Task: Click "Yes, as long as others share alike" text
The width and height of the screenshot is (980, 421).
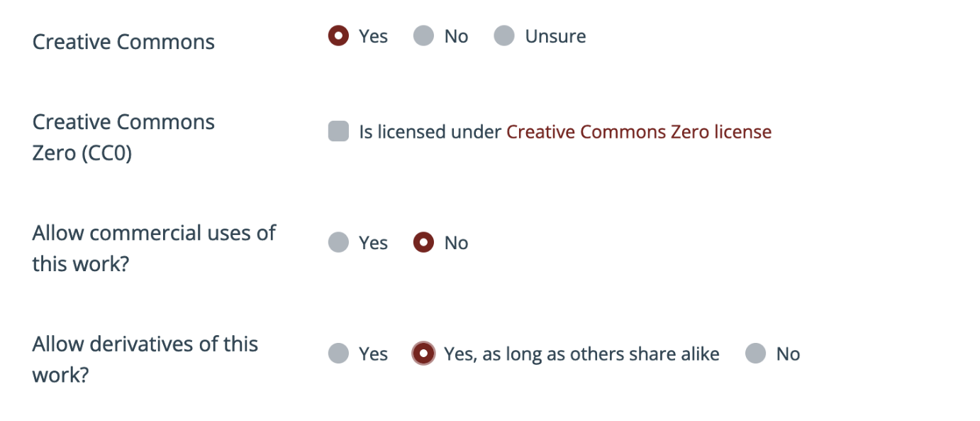Action: (x=581, y=354)
